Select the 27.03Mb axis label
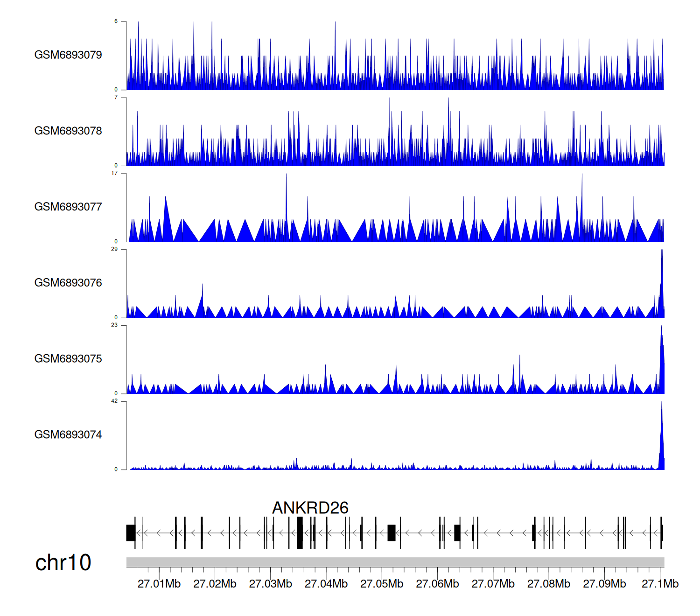The width and height of the screenshot is (700, 616). tap(270, 584)
